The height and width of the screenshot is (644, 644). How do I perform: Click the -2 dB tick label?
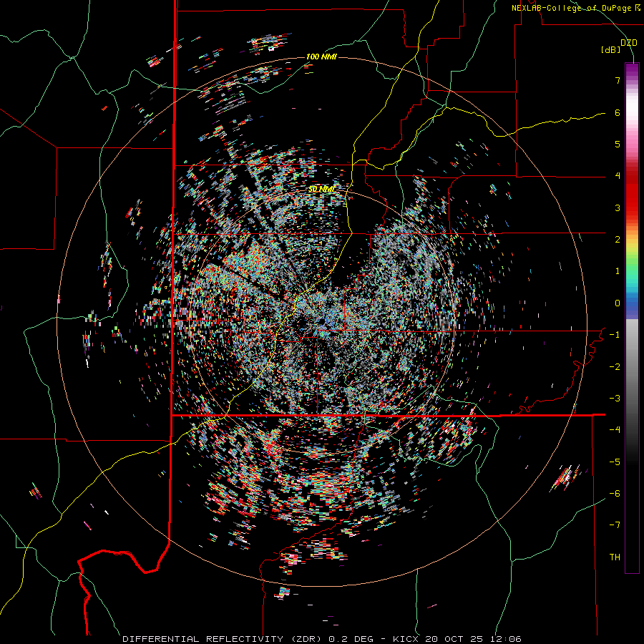(x=615, y=367)
